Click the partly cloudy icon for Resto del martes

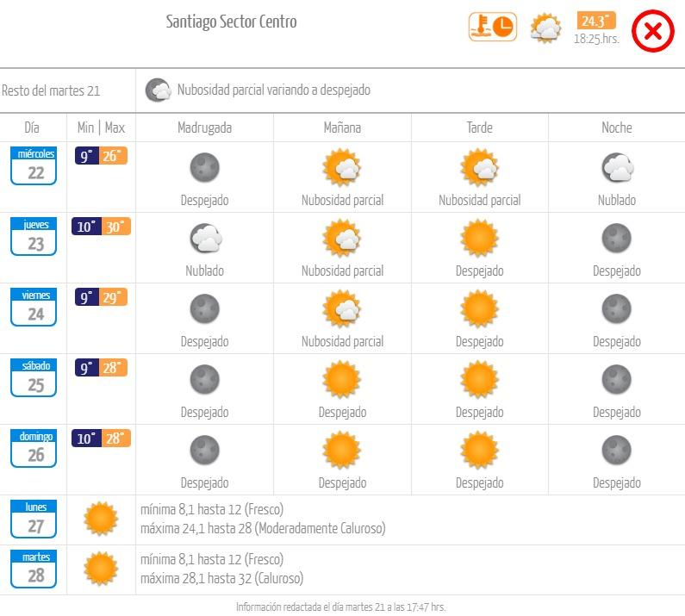[x=158, y=90]
